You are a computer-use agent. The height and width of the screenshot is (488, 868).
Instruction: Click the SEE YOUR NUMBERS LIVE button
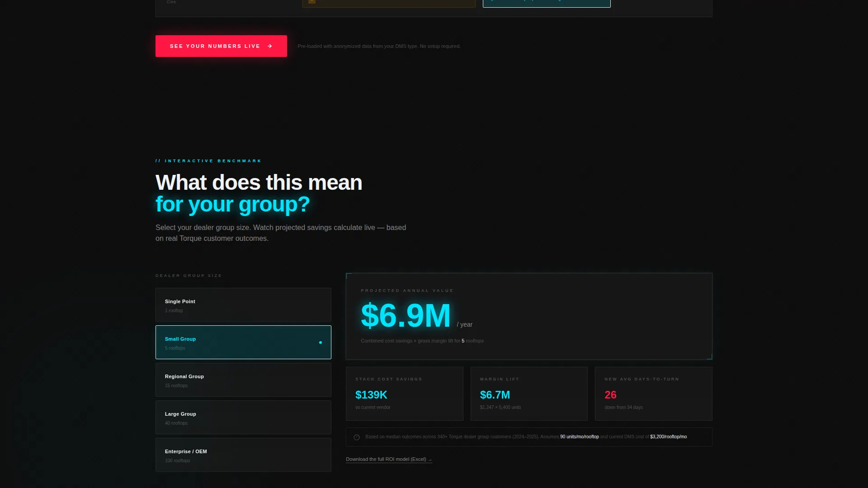221,46
